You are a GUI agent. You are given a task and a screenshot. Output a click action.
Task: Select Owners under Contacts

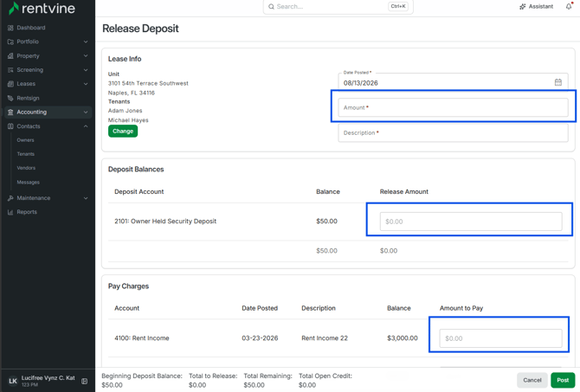[25, 140]
